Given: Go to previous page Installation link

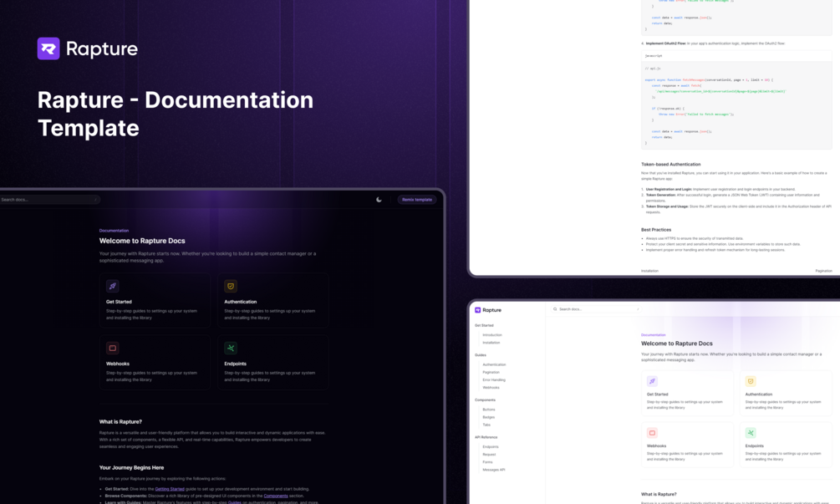Looking at the screenshot, I should pos(649,271).
